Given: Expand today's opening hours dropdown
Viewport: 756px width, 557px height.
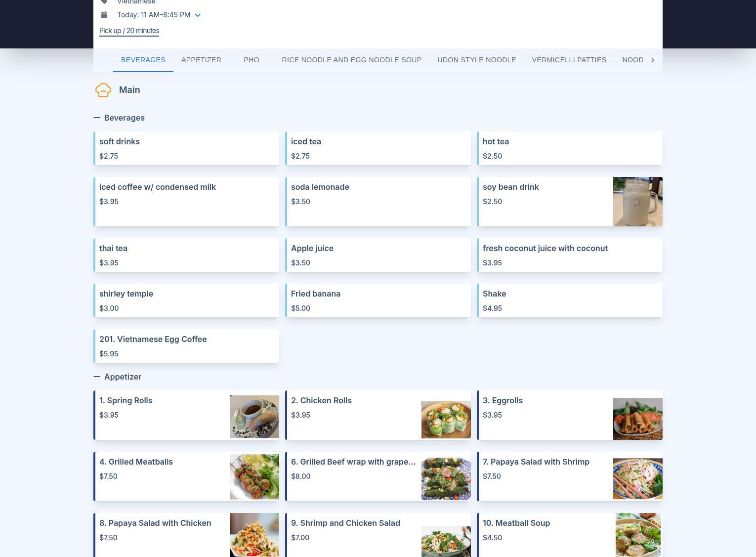Looking at the screenshot, I should click(198, 15).
